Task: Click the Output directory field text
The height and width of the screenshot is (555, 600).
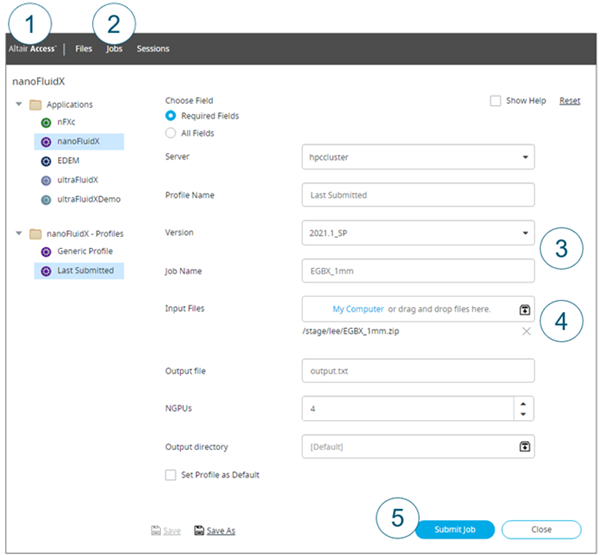Action: click(x=326, y=447)
